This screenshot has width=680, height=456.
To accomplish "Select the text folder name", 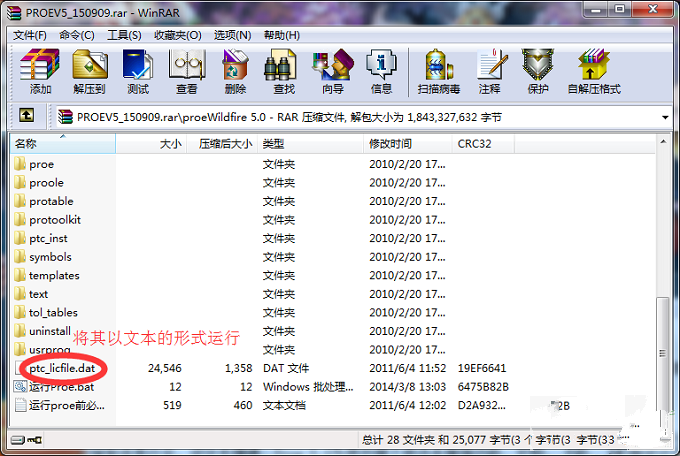I will pyautogui.click(x=38, y=294).
